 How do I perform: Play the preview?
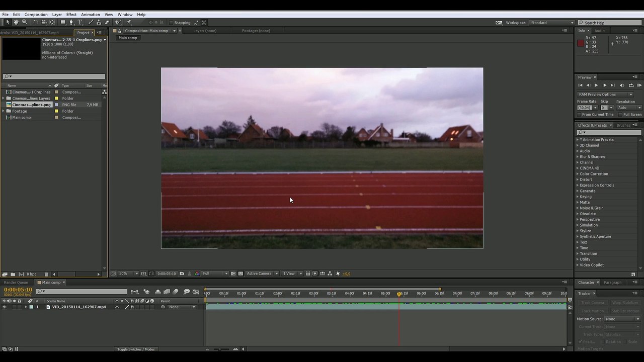596,85
